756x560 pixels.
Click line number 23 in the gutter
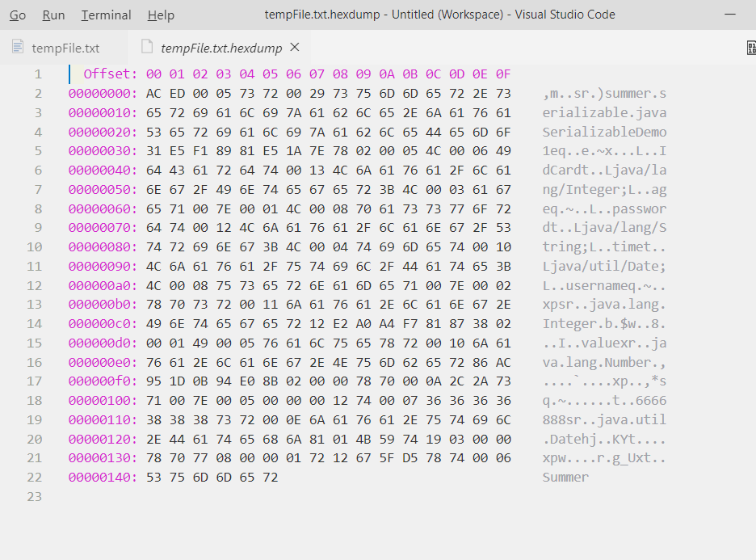(x=34, y=496)
